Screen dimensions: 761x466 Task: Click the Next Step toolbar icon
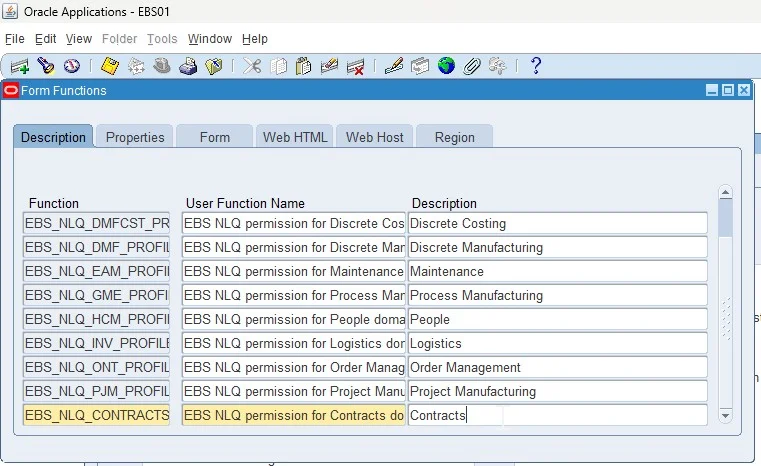tap(136, 66)
